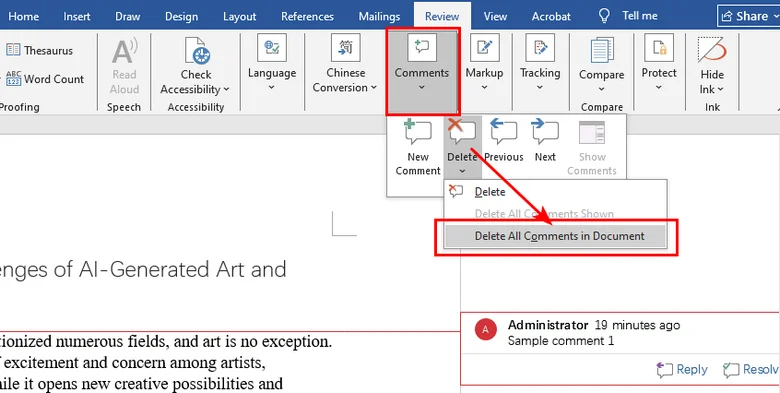Open the Draw tab
Viewport: 780px width, 393px height.
127,16
